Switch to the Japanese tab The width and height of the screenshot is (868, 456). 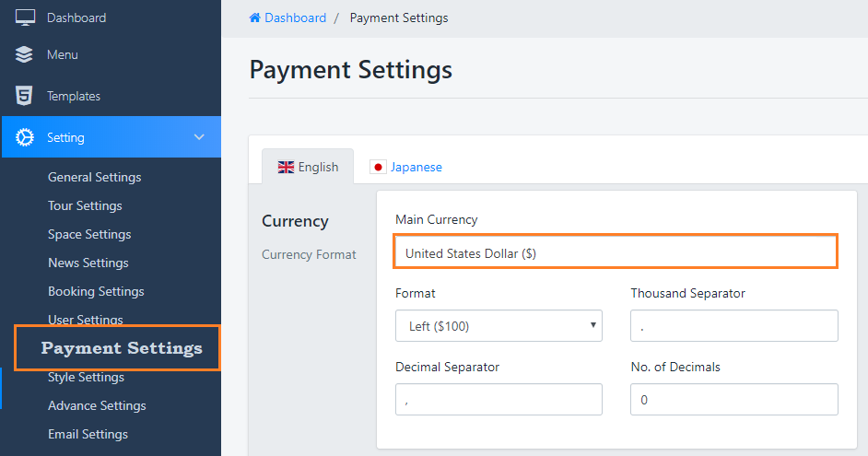416,168
